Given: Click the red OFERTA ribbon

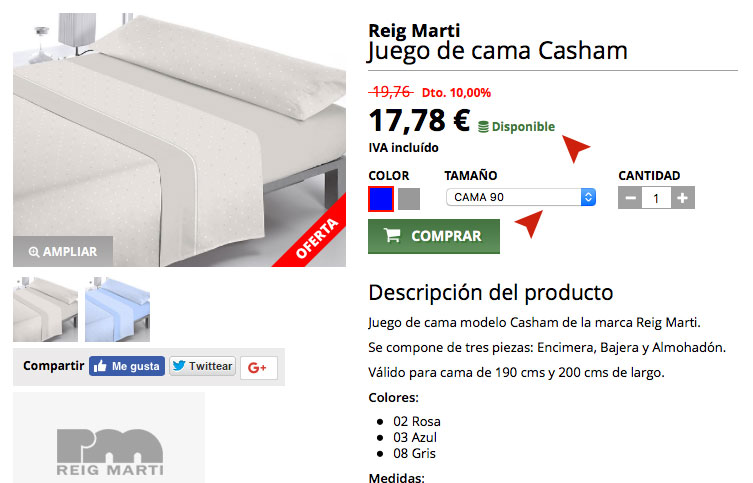Looking at the screenshot, I should coord(316,237).
